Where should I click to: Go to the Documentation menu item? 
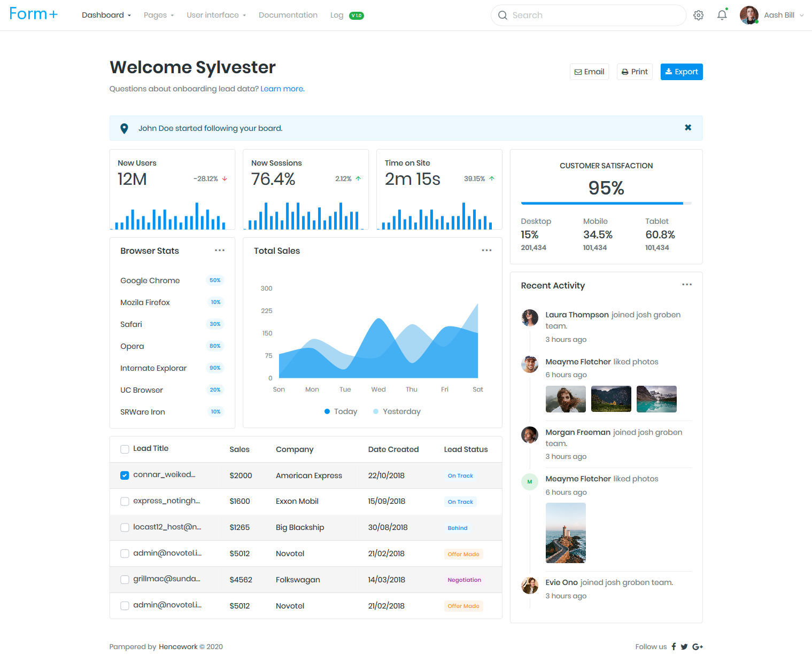point(288,15)
